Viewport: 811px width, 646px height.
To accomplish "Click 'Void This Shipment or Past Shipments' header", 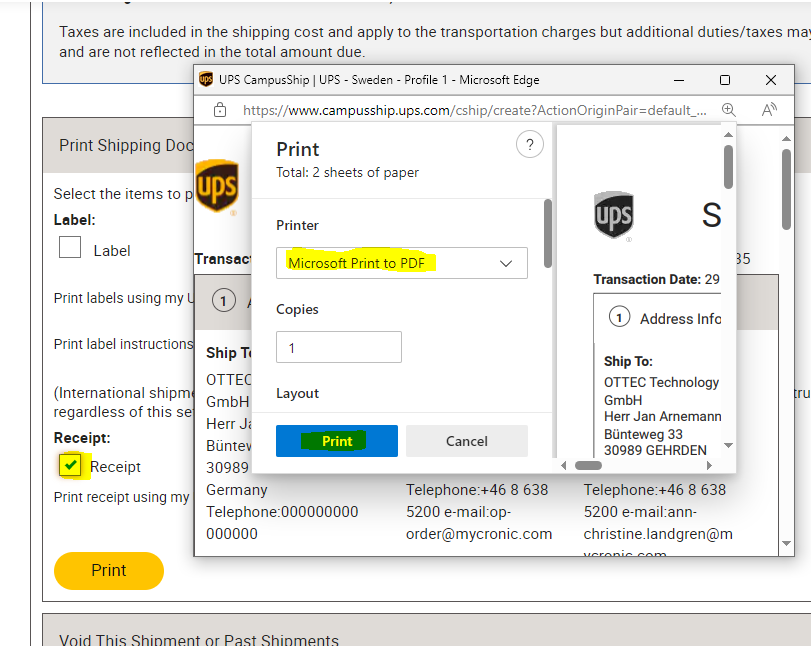I will (199, 639).
